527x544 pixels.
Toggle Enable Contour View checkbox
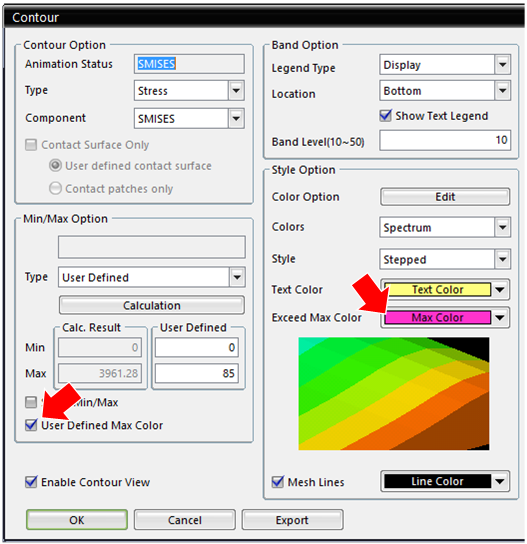(x=31, y=482)
